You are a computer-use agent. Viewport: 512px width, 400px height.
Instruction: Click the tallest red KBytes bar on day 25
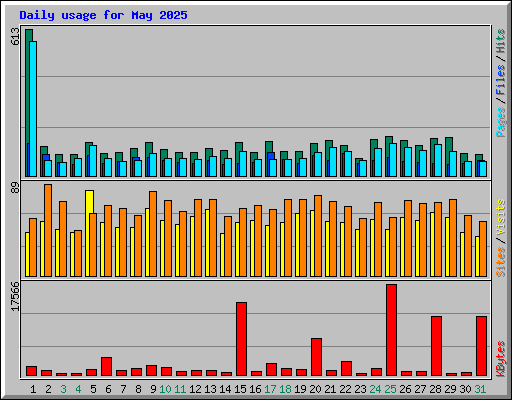click(x=391, y=330)
